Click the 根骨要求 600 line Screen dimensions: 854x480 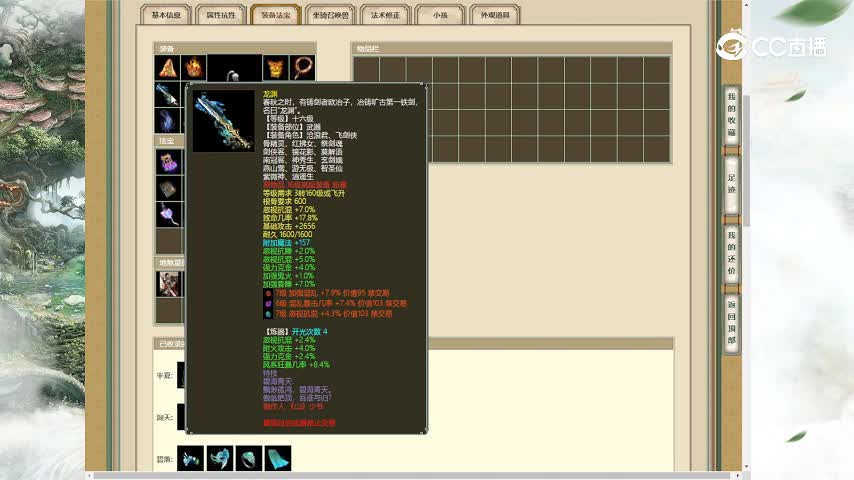284,201
